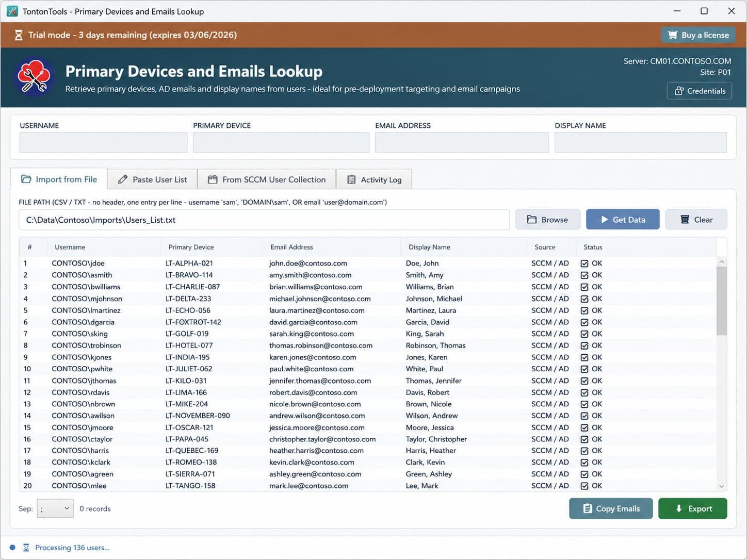Select the username CONTOSO\jthomas

click(84, 381)
